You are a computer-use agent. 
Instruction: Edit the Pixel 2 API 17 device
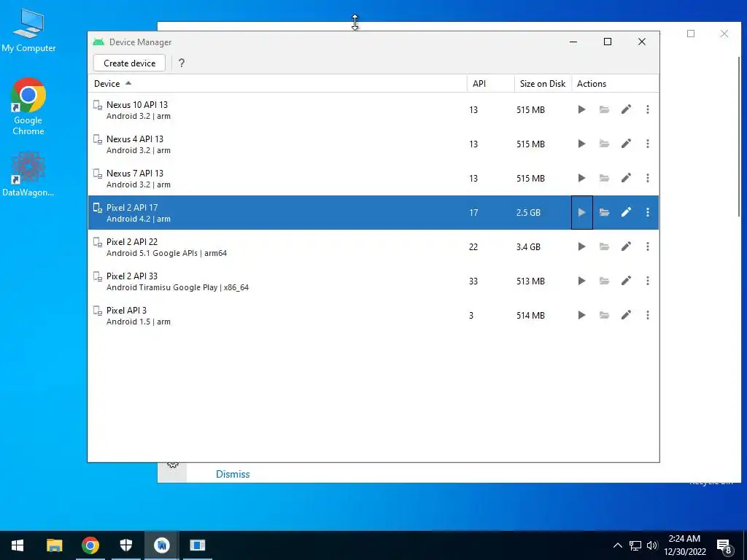click(x=626, y=212)
